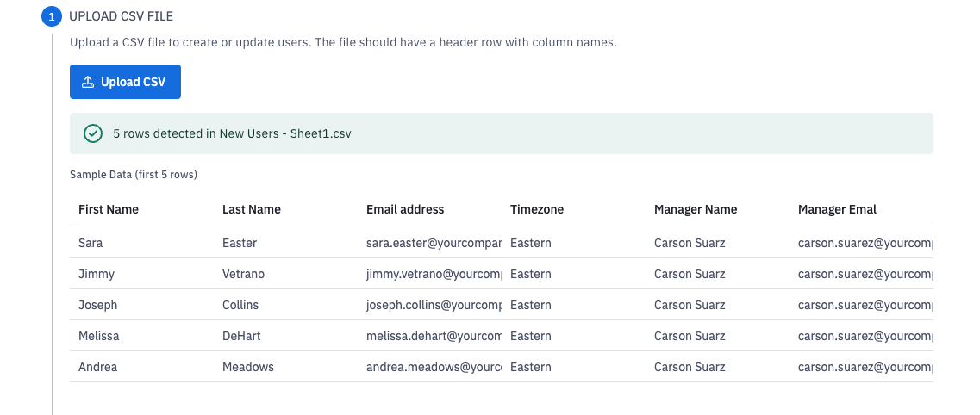Viewport: 980px width, 415px height.
Task: Click the Eastern timezone cell in Andrea's row
Action: click(531, 367)
